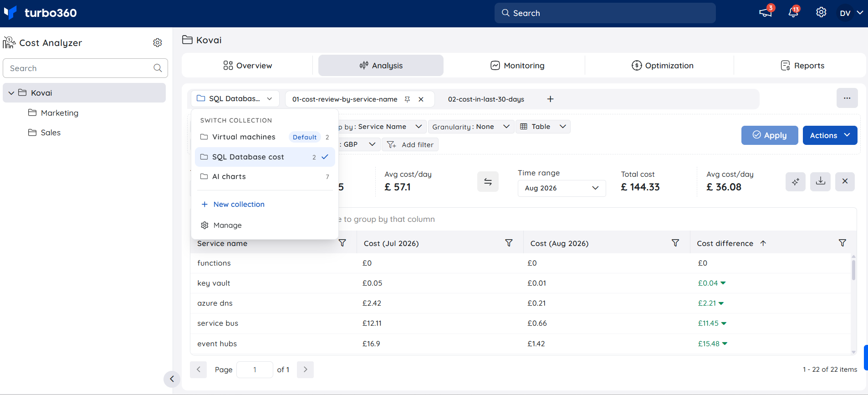This screenshot has width=868, height=395.
Task: Collapse the sidebar with the arrow button
Action: tap(172, 379)
